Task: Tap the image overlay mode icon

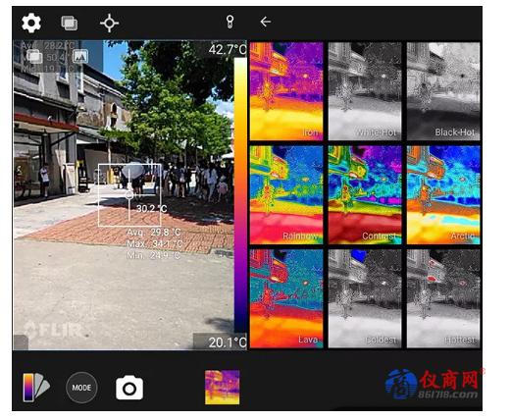Action: click(70, 24)
